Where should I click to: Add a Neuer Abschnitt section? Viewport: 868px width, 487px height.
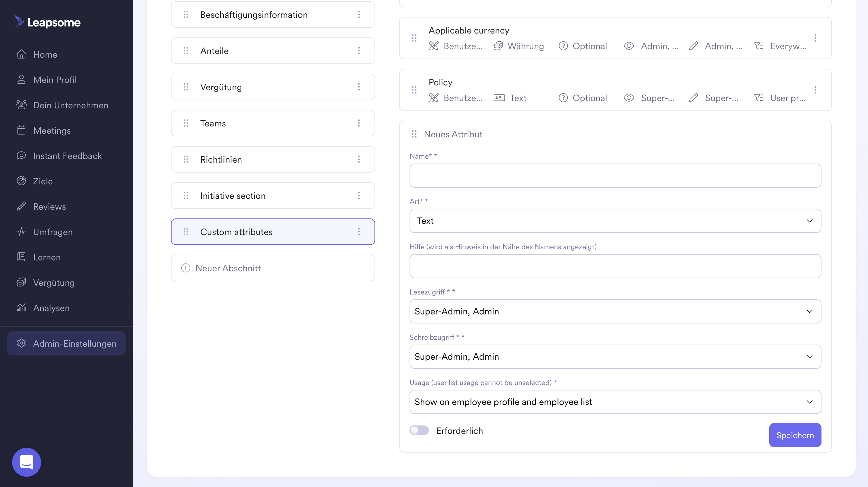click(x=273, y=268)
